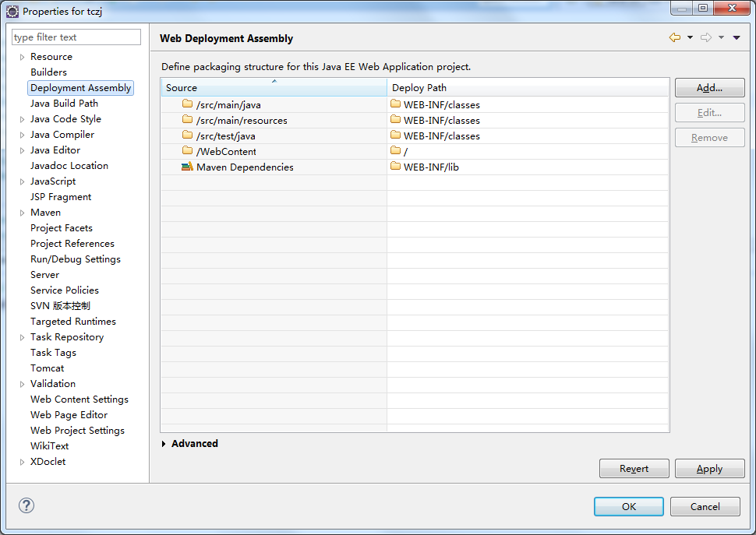
Task: Open Web Project Settings page
Action: click(77, 431)
